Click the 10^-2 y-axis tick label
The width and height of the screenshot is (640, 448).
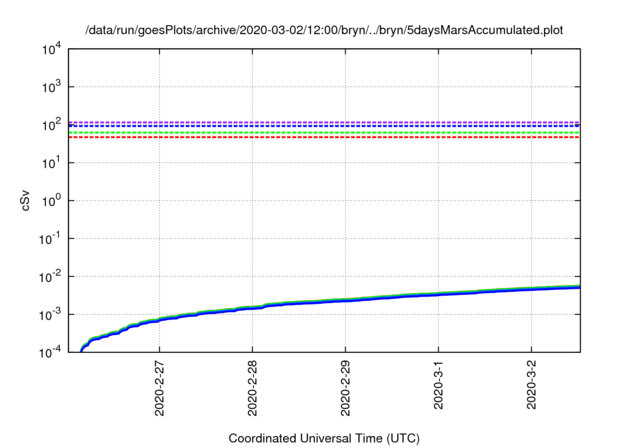tap(50, 277)
